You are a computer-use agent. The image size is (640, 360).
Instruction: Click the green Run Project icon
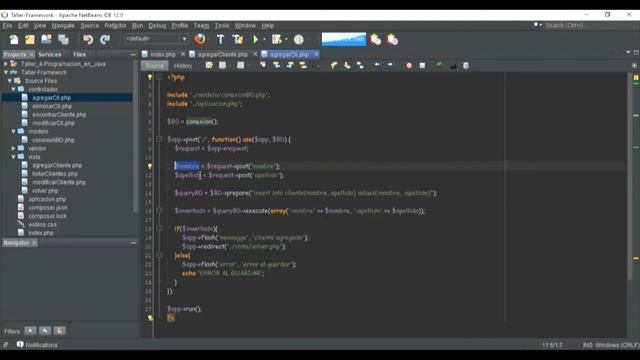pos(256,40)
